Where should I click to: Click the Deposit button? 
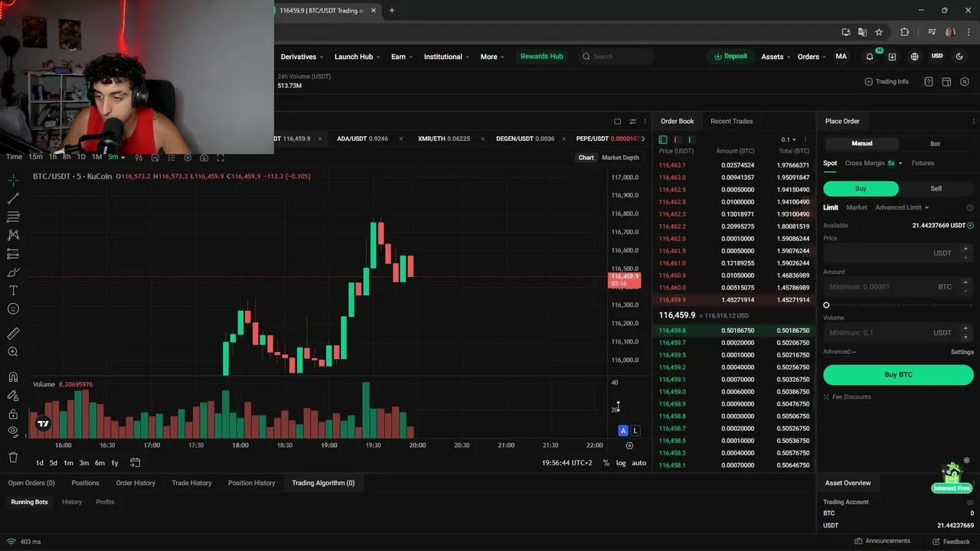pos(730,57)
